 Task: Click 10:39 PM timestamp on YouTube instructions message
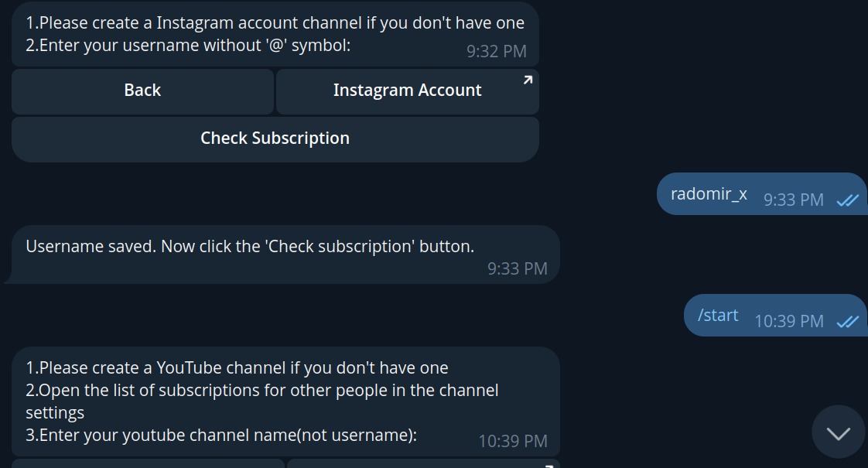click(512, 442)
